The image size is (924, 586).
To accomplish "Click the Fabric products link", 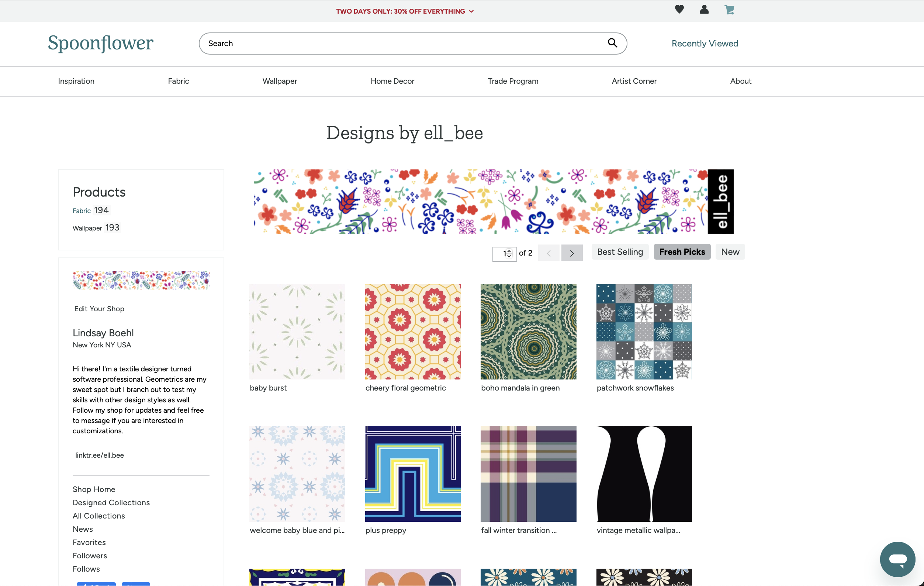I will coord(82,211).
